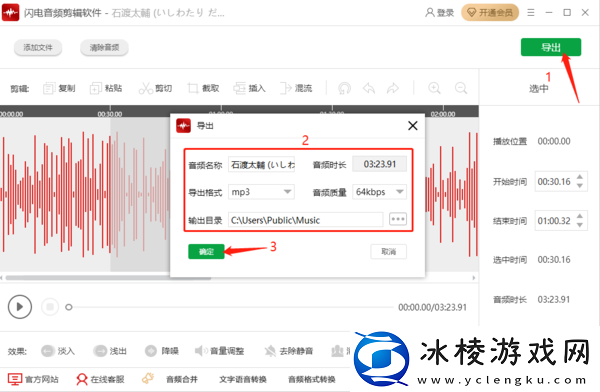This screenshot has width=600, height=392.
Task: Click the redo arrow icon
Action: [x=393, y=88]
